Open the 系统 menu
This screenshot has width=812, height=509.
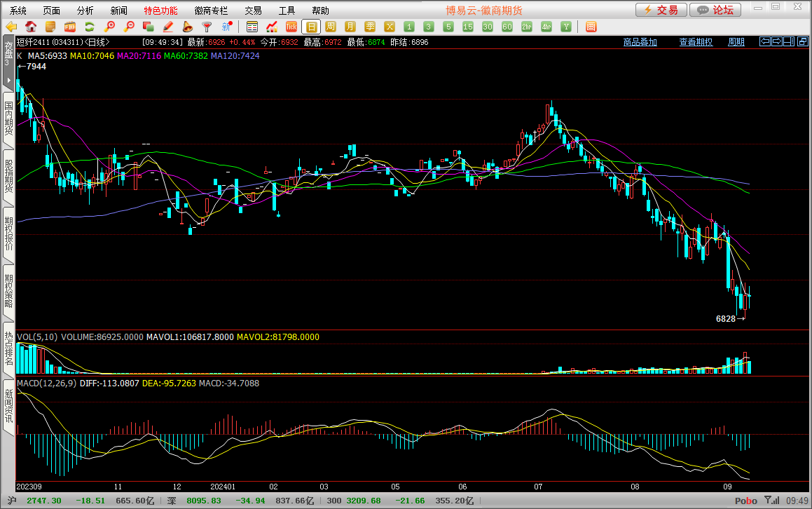18,11
